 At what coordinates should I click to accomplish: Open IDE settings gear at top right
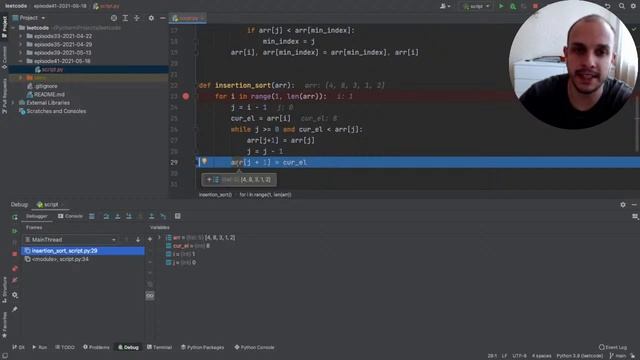633,6
